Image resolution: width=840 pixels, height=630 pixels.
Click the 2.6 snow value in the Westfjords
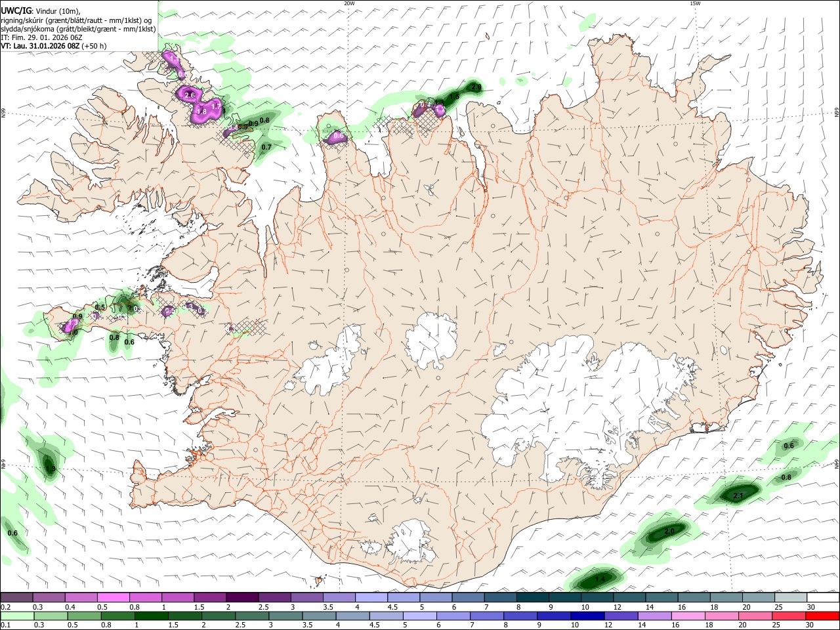click(190, 96)
